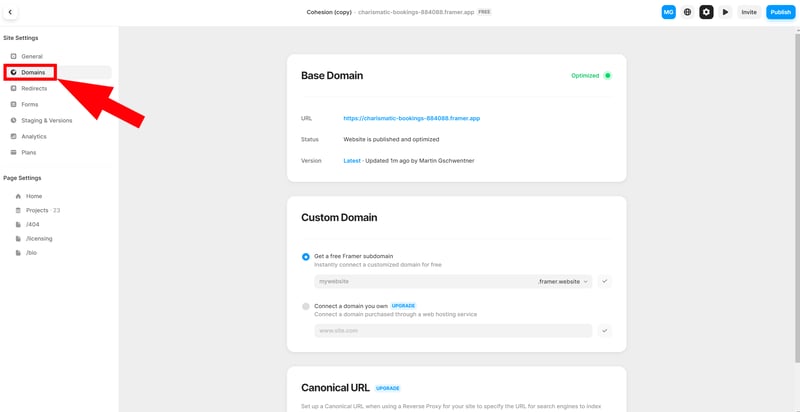
Task: Click the /404 page file icon
Action: [18, 224]
